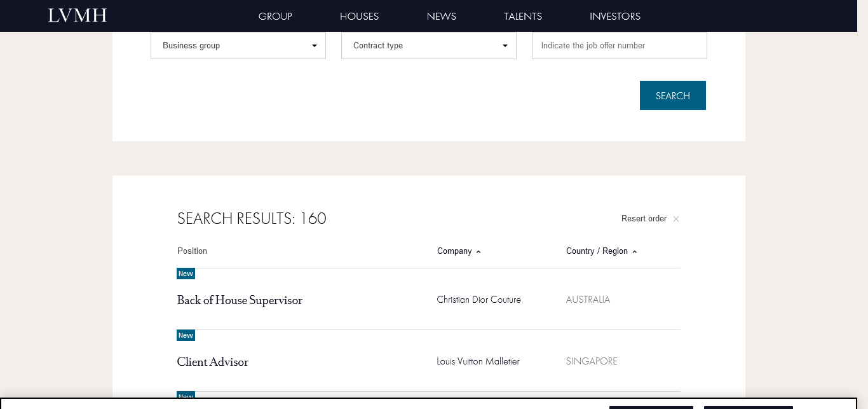This screenshot has height=409, width=868.
Task: Click the sort arrow next to Company
Action: [x=478, y=252]
